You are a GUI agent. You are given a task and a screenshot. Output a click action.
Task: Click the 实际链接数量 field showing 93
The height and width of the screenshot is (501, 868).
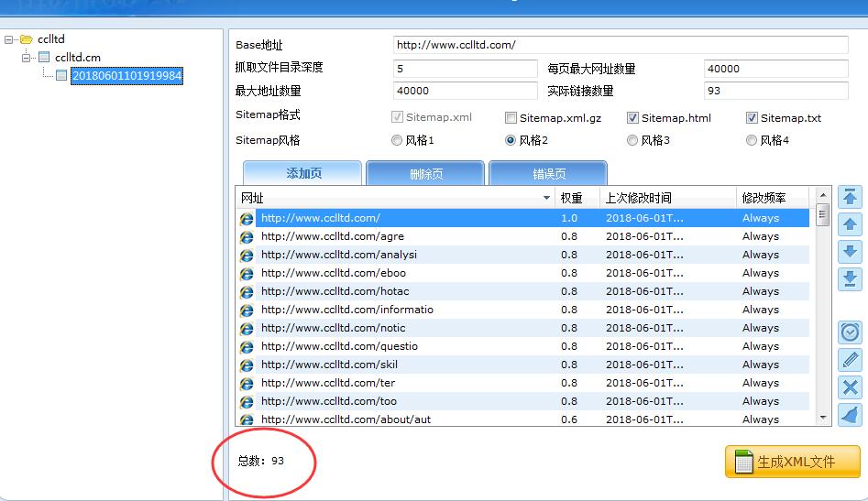[776, 91]
